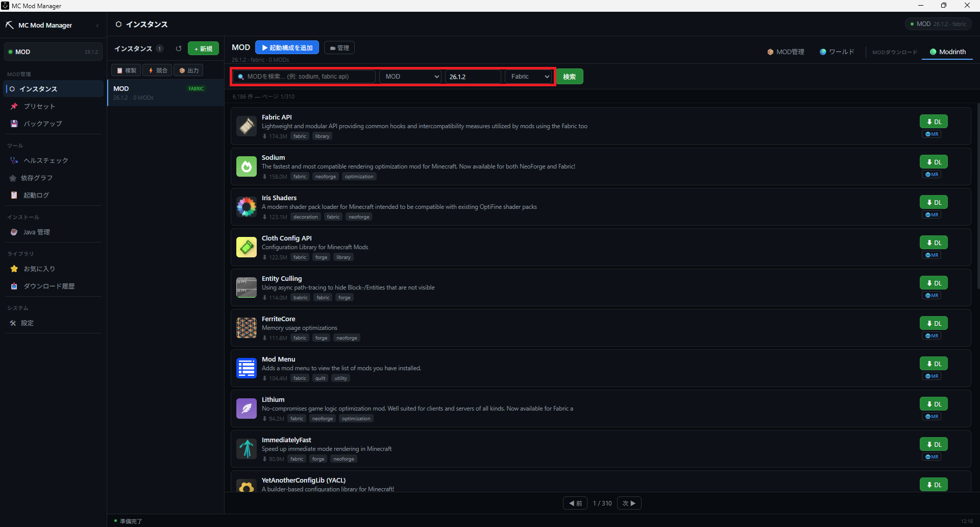
Task: Switch to the ワールド tab
Action: [x=837, y=52]
